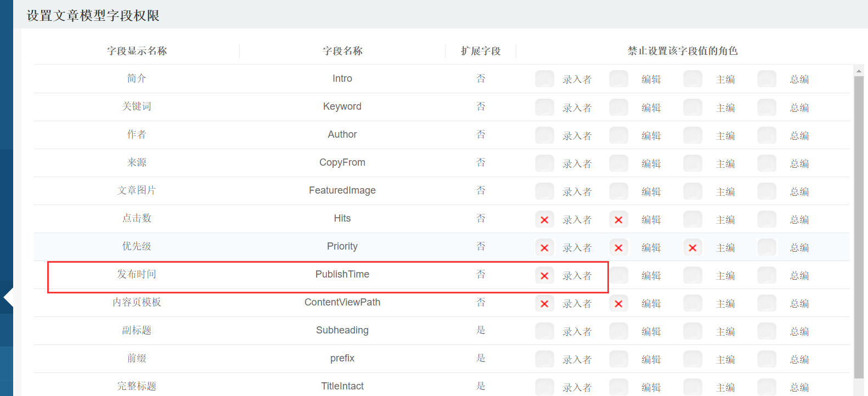Uncheck 录入者 red X in PublishTime row
This screenshot has height=396, width=868.
[x=544, y=275]
